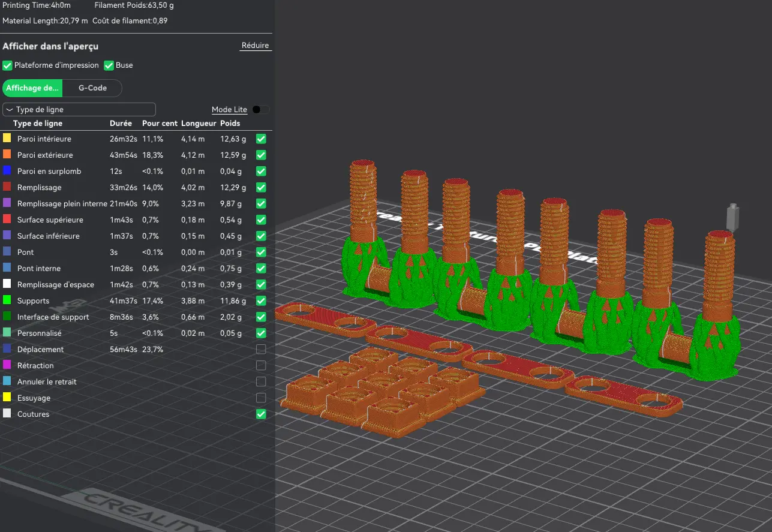The image size is (772, 532).
Task: Click the Printing Time:4h0m text
Action: [x=37, y=5]
